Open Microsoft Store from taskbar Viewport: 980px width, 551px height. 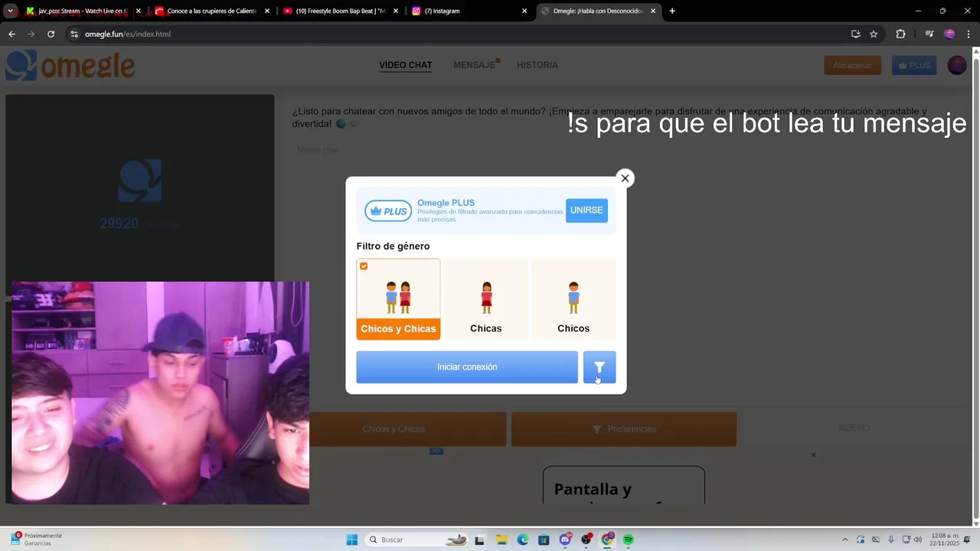click(544, 540)
